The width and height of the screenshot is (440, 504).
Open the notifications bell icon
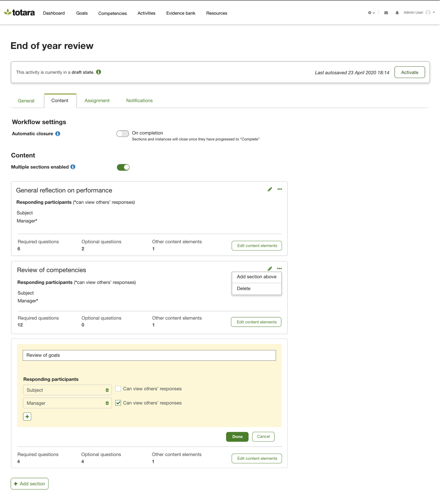(397, 13)
